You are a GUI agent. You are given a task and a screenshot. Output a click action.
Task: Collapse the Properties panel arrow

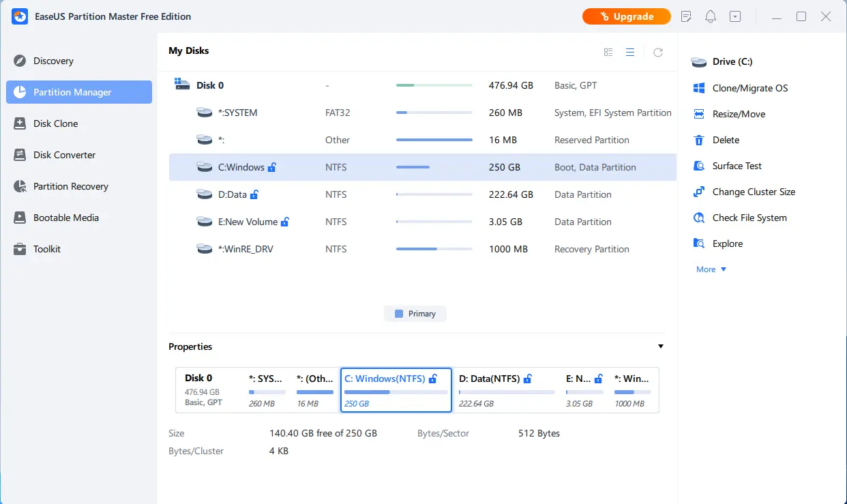pyautogui.click(x=660, y=346)
